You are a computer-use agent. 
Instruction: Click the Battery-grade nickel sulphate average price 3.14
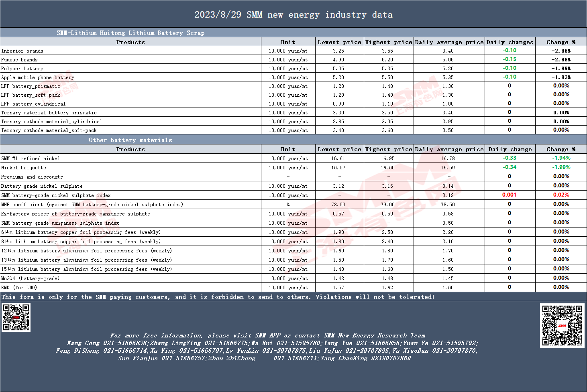tap(448, 186)
